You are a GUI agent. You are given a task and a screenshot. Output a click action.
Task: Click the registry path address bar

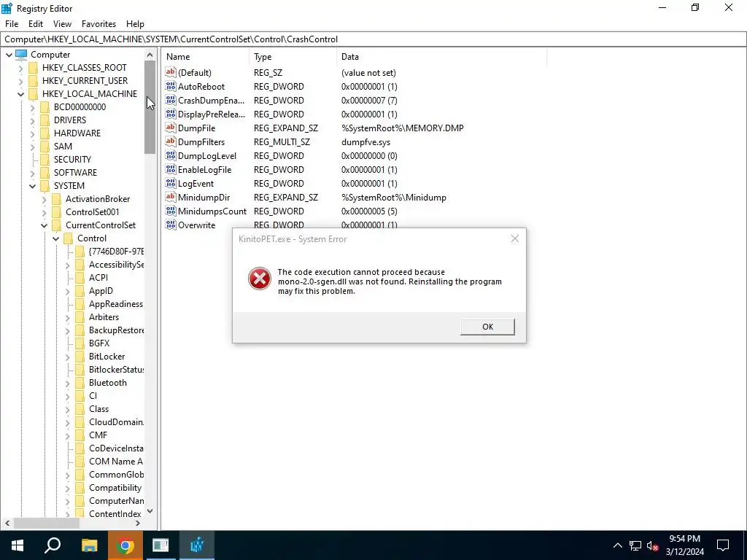[x=373, y=39]
